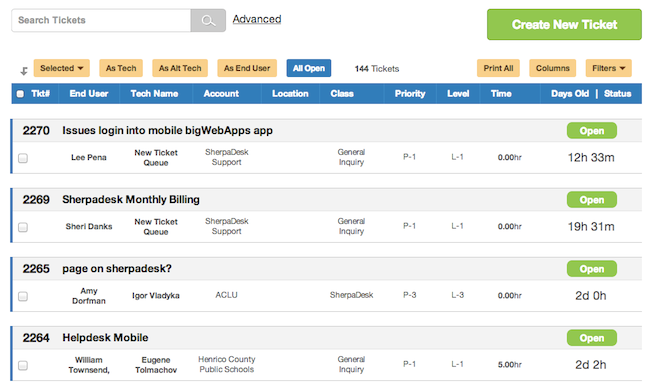Click the SherpaDesk class cell of ticket 2265

[351, 295]
